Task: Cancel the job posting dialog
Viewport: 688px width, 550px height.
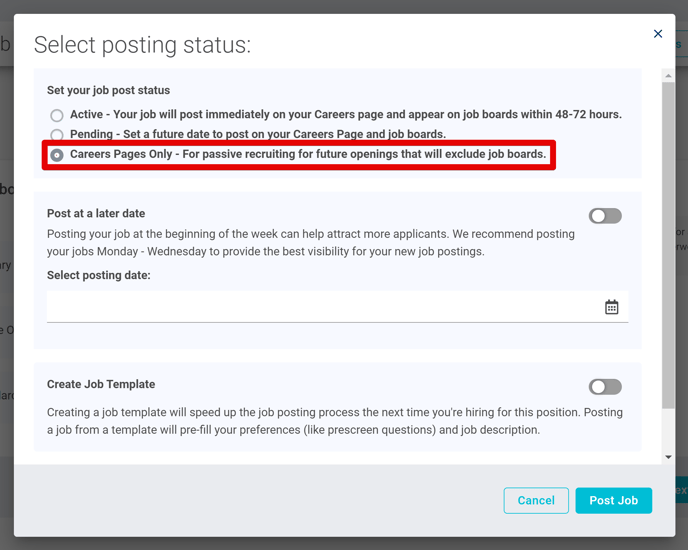Action: [536, 500]
